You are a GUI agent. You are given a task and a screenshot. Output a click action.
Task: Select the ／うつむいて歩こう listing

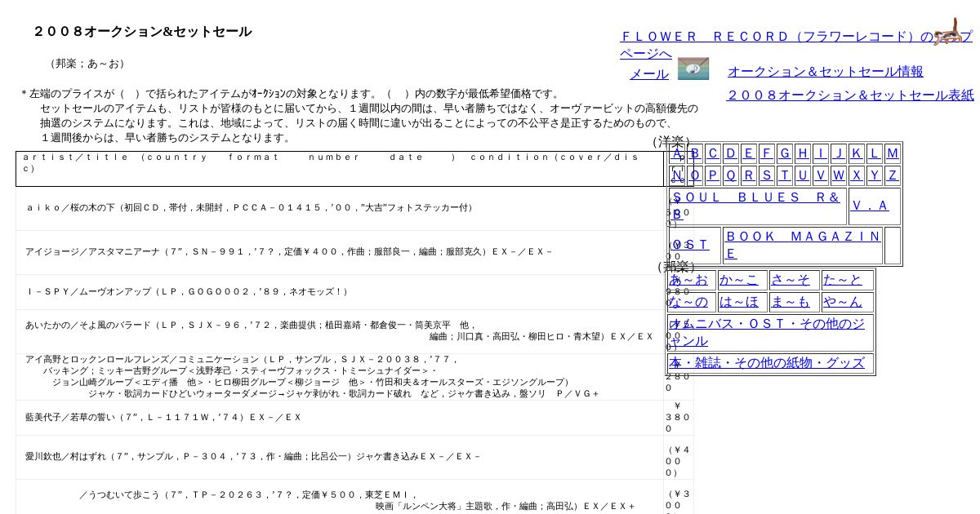tap(357, 500)
